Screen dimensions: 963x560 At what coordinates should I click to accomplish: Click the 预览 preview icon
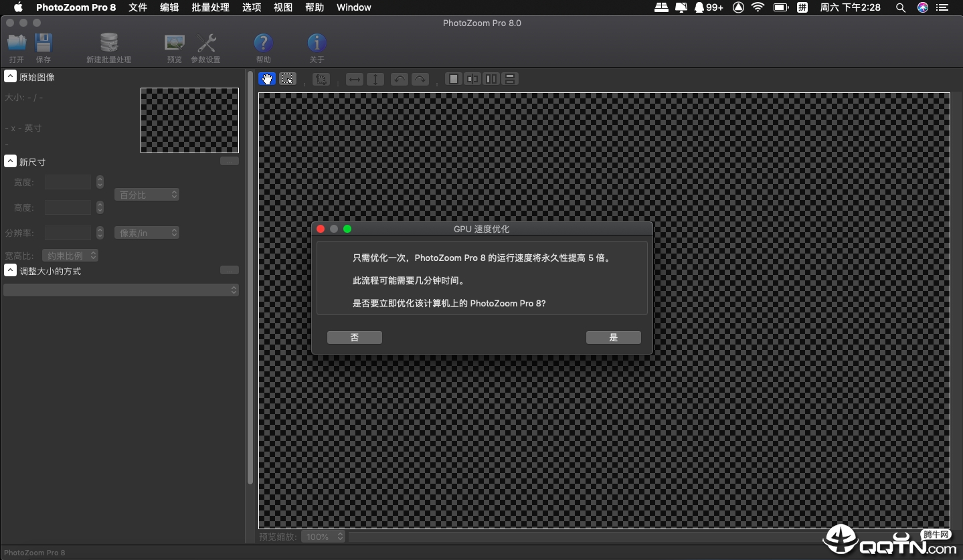[175, 44]
